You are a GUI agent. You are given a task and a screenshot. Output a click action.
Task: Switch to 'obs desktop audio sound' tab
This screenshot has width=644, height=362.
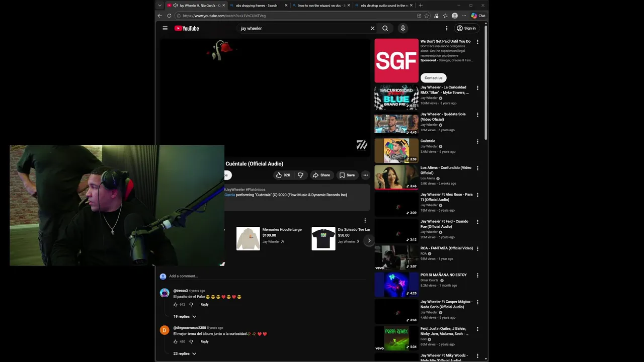coord(384,6)
